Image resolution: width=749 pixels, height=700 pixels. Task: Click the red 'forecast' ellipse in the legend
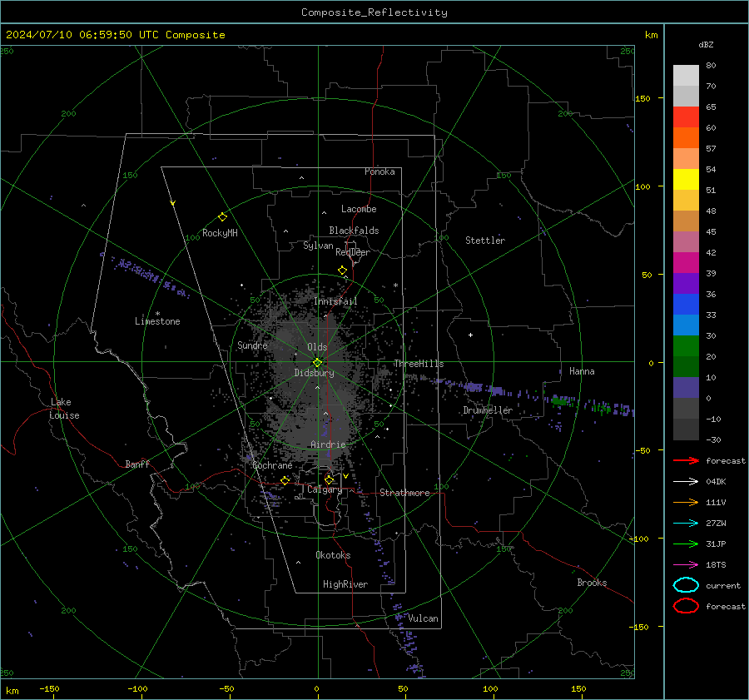click(686, 606)
